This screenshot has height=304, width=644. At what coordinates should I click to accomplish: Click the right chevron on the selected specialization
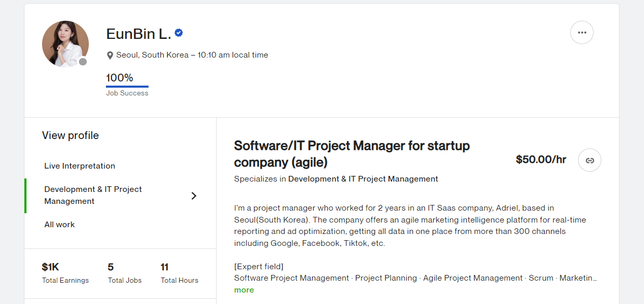(194, 196)
